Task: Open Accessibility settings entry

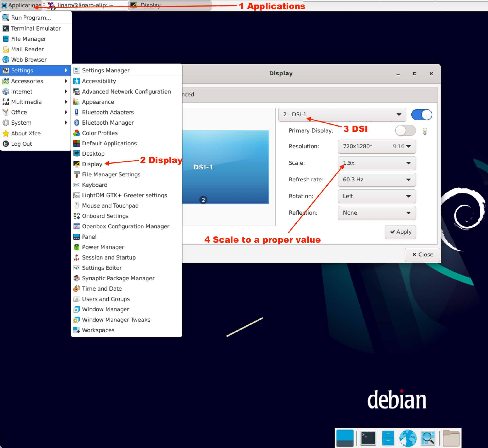Action: click(126, 81)
